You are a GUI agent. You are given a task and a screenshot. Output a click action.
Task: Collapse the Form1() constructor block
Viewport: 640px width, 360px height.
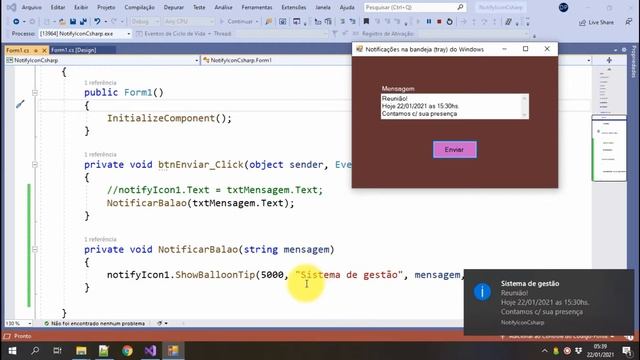(35, 93)
